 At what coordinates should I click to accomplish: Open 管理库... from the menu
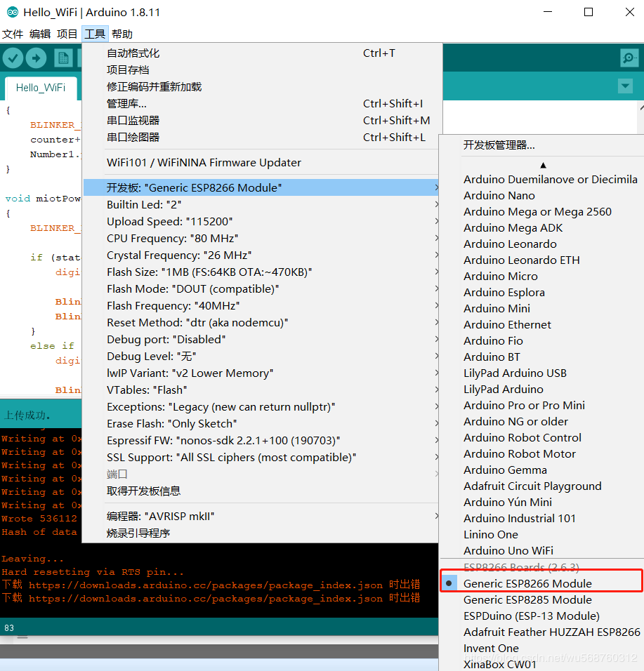(x=261, y=104)
